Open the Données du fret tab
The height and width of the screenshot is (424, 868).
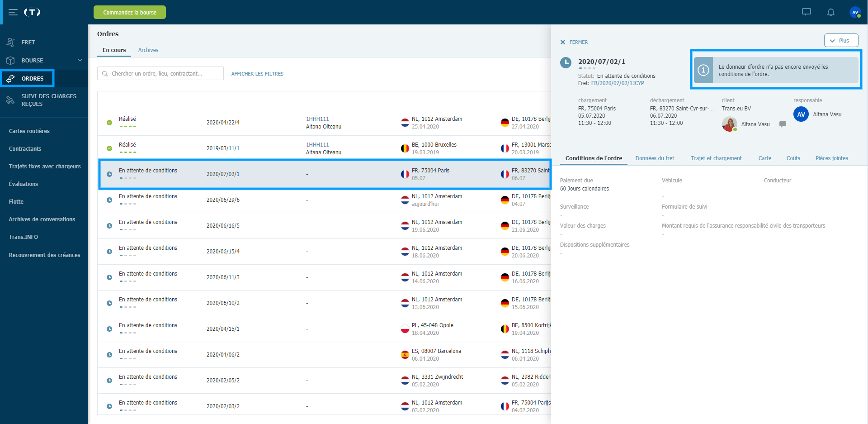click(x=655, y=158)
